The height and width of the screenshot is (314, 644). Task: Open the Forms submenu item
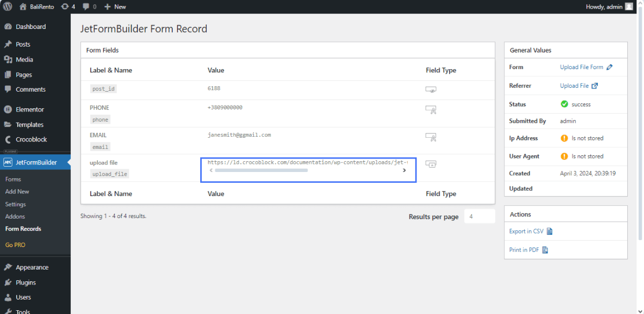point(13,180)
